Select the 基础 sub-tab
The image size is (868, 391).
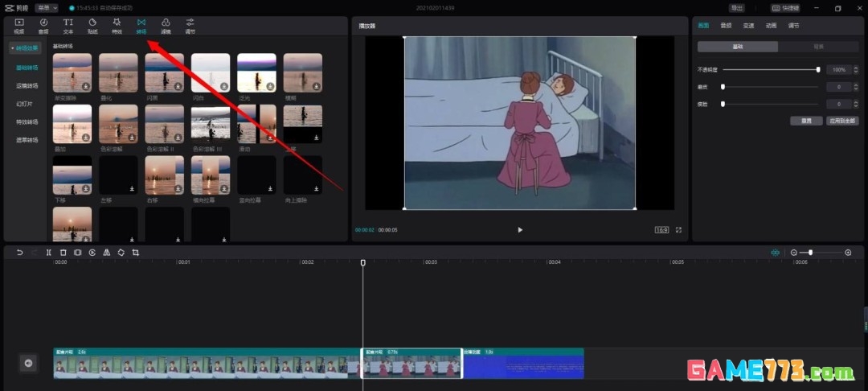point(737,47)
